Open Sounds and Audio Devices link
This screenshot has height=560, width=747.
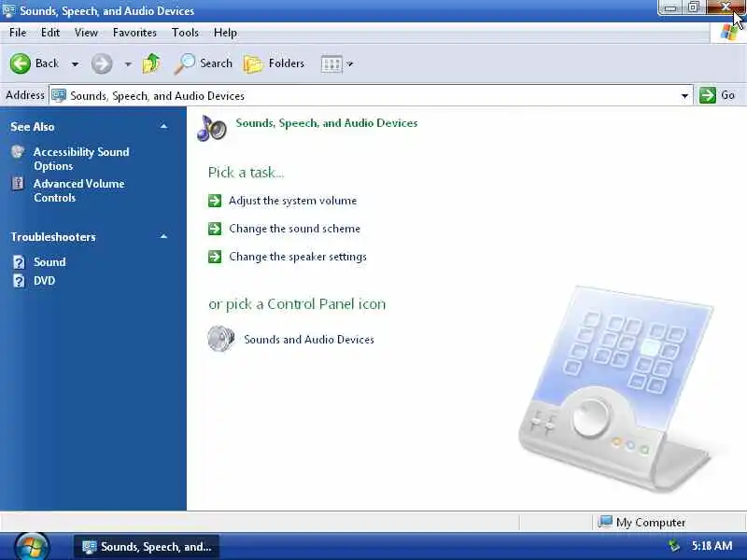[309, 340]
